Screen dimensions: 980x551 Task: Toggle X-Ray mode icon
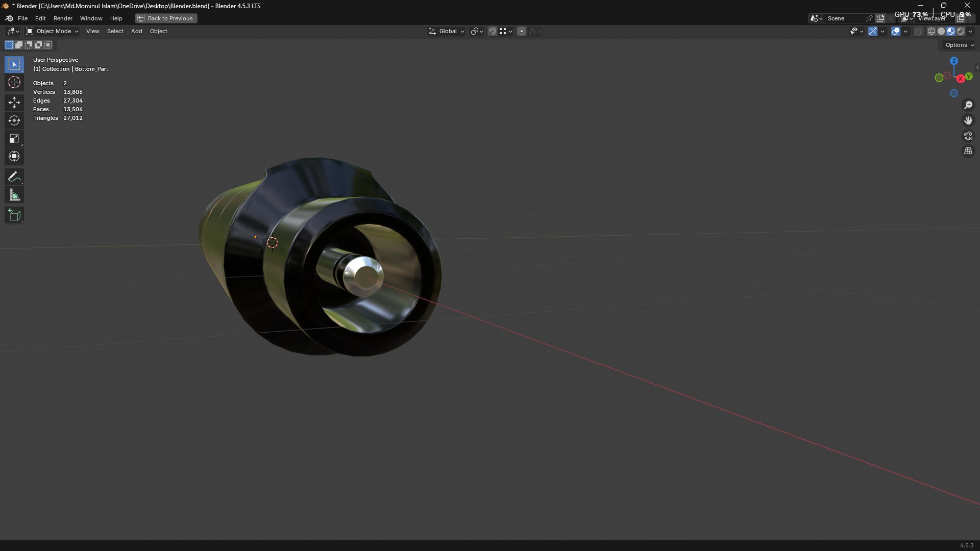(918, 31)
